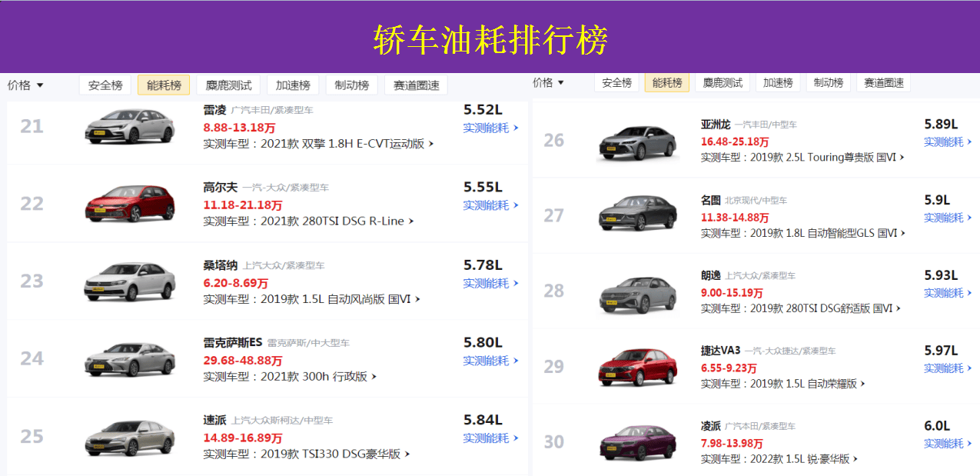Select the left panel 加速榜 tab

click(293, 85)
